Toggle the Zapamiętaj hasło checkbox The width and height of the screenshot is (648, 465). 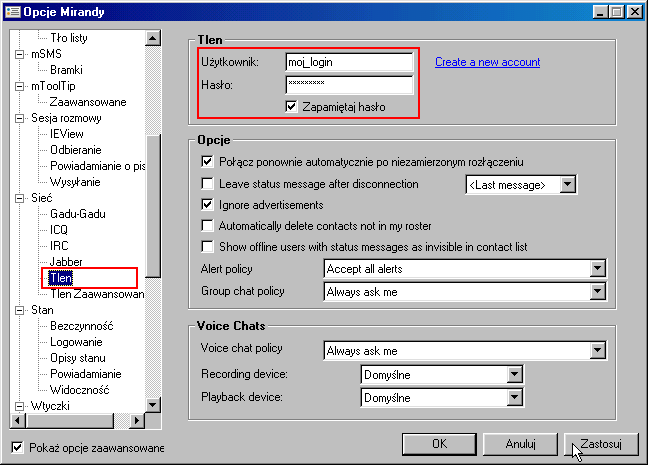coord(292,107)
